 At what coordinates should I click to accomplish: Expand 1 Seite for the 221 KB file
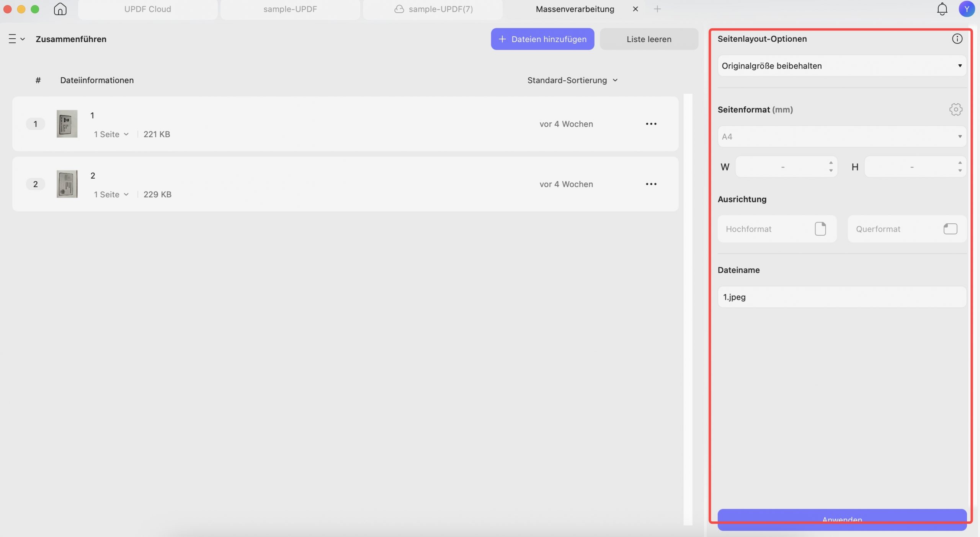tap(111, 134)
